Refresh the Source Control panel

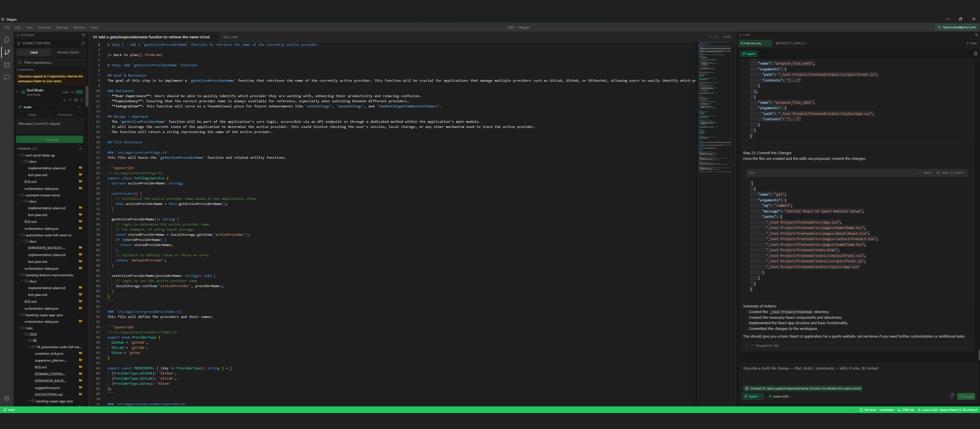coord(83,44)
